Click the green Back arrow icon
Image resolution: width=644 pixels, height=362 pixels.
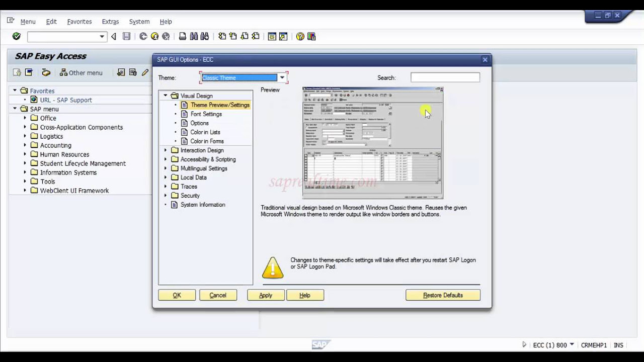[143, 36]
